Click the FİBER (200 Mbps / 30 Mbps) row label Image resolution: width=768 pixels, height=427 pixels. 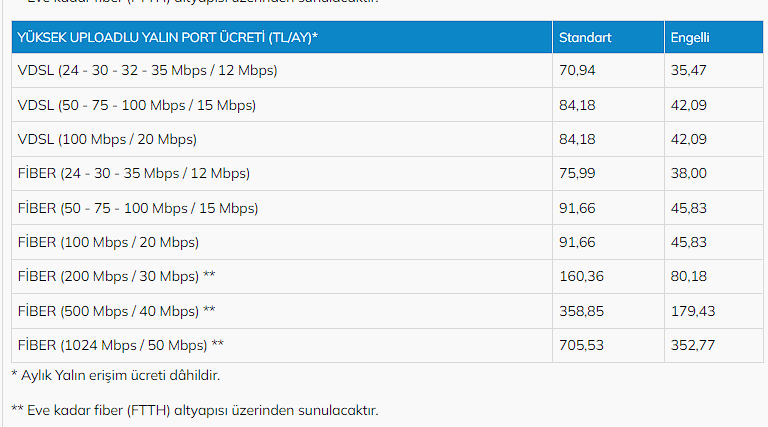[x=117, y=276]
